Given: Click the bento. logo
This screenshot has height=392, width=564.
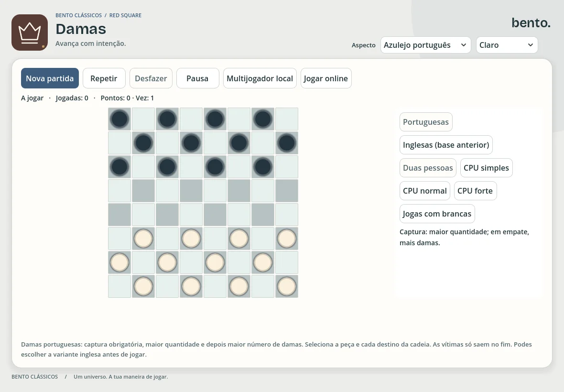Looking at the screenshot, I should pyautogui.click(x=531, y=22).
